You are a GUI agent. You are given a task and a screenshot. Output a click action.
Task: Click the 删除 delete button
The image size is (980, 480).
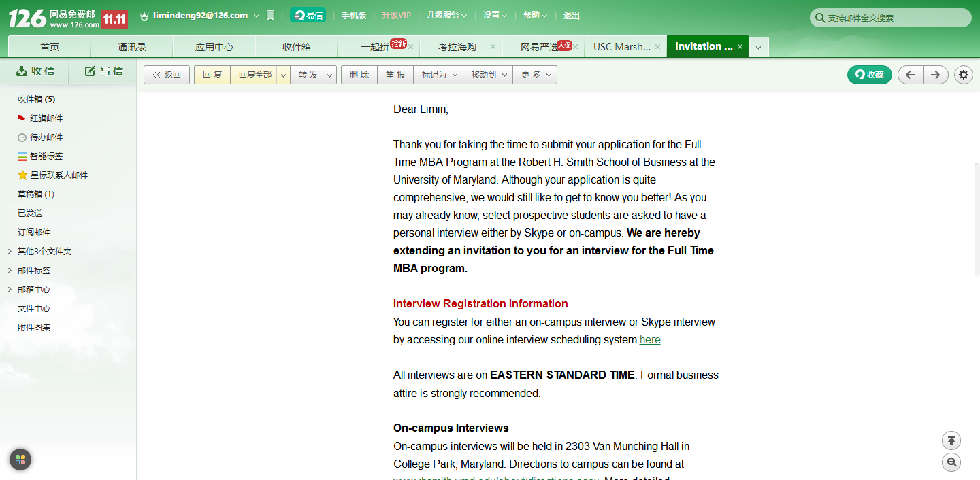tap(359, 75)
